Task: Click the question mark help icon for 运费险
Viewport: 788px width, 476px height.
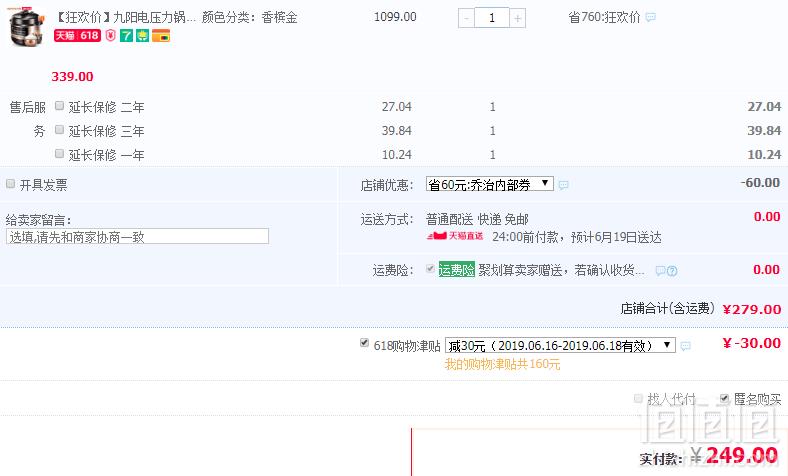Action: 672,271
